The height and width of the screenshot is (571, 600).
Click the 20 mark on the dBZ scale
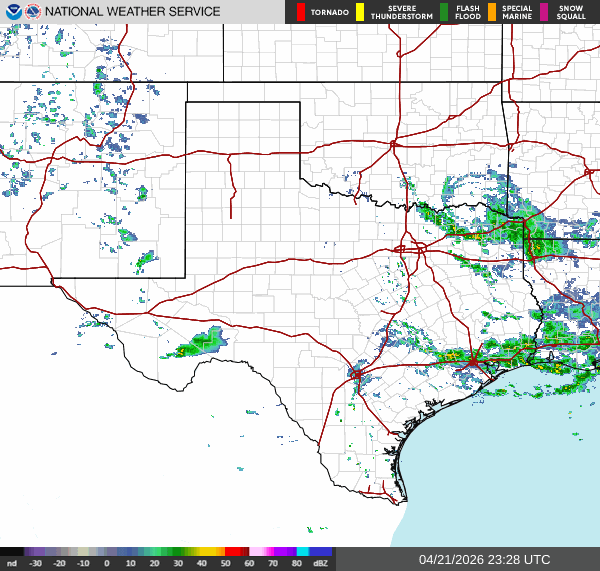pyautogui.click(x=154, y=564)
